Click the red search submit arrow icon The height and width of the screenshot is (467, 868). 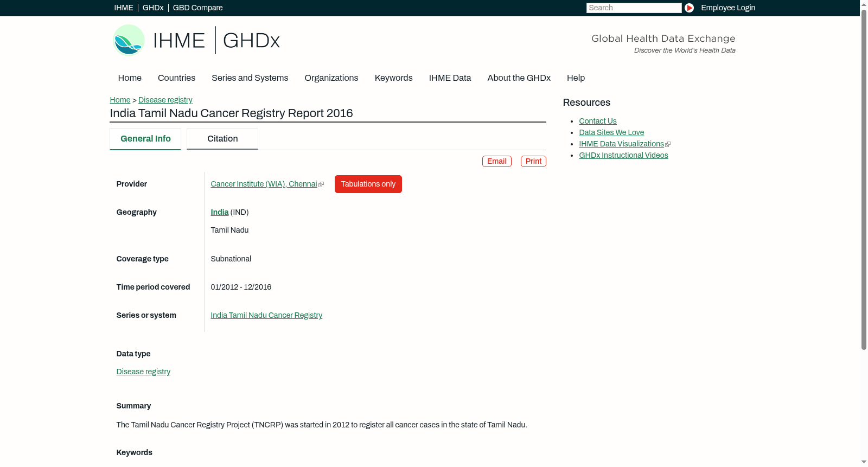click(689, 8)
